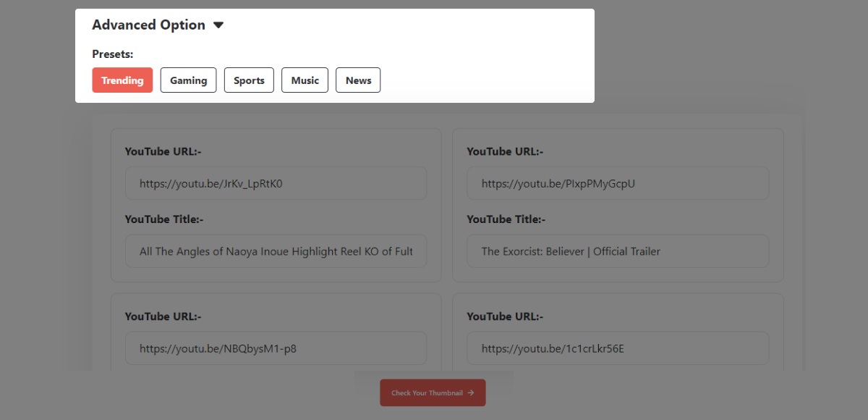Select the Trending preset

[x=122, y=80]
